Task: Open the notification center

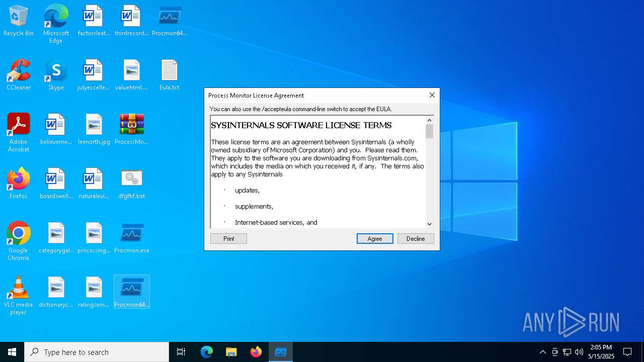Action: [627, 352]
